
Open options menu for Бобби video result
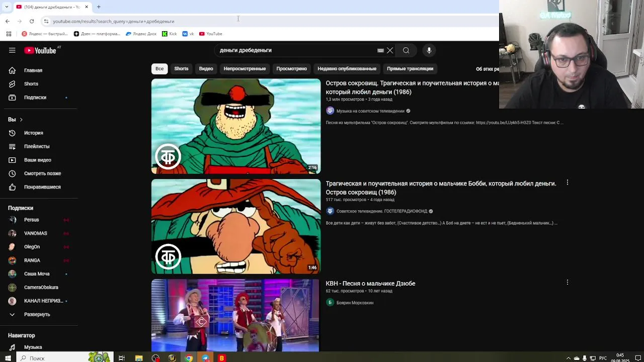coord(567,183)
